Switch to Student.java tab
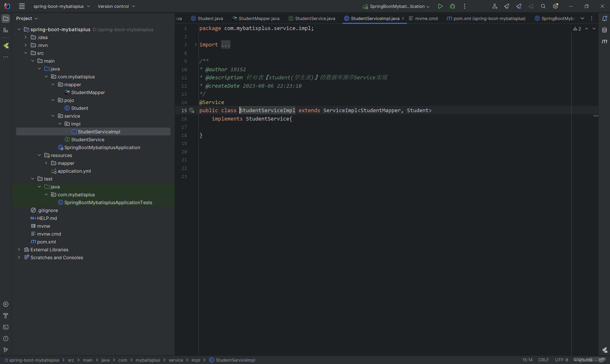Screen dimensions: 610x364 (x=207, y=18)
